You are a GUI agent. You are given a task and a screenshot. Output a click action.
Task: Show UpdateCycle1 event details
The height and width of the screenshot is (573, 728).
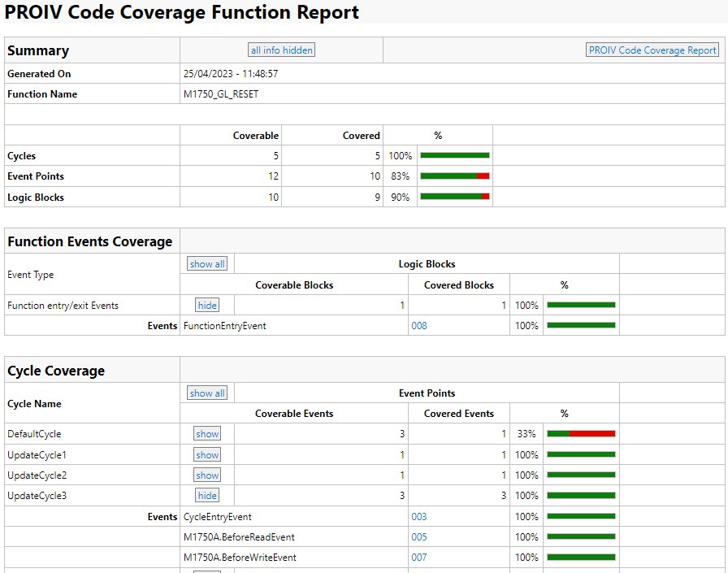(207, 454)
